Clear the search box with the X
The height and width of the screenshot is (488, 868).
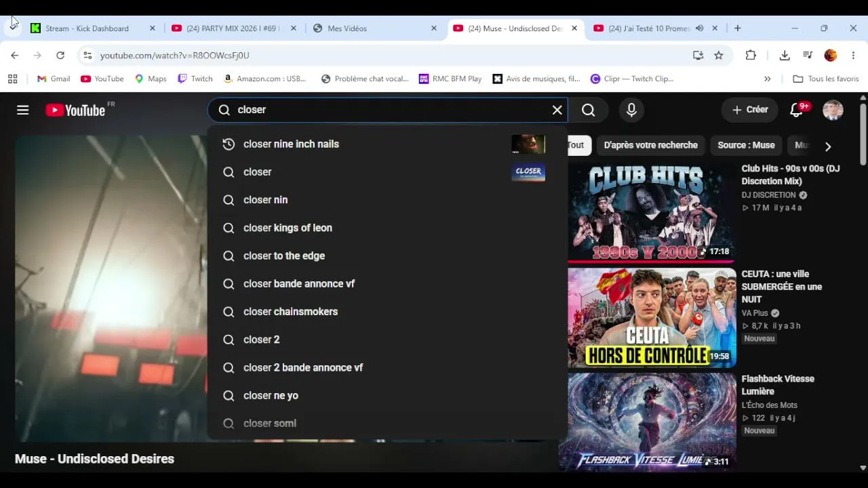557,110
